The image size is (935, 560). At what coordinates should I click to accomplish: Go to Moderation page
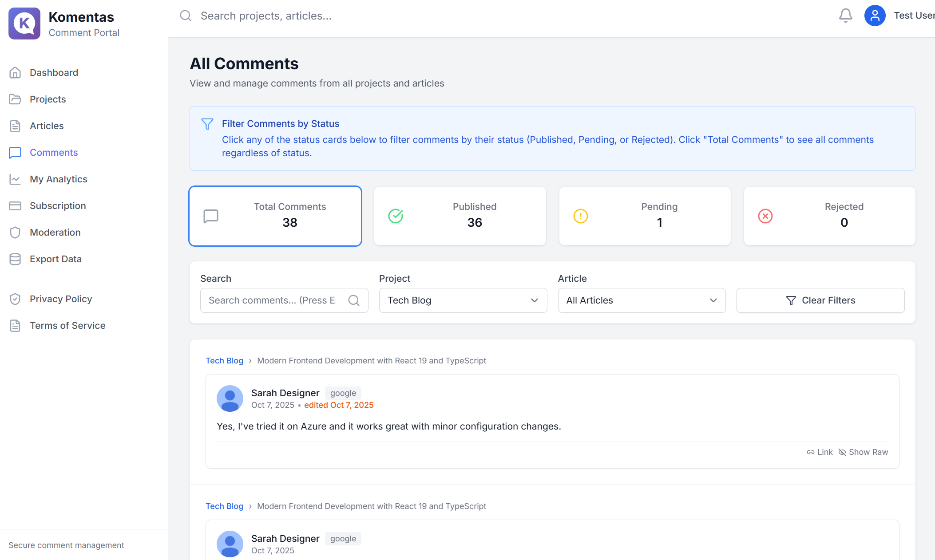tap(55, 233)
